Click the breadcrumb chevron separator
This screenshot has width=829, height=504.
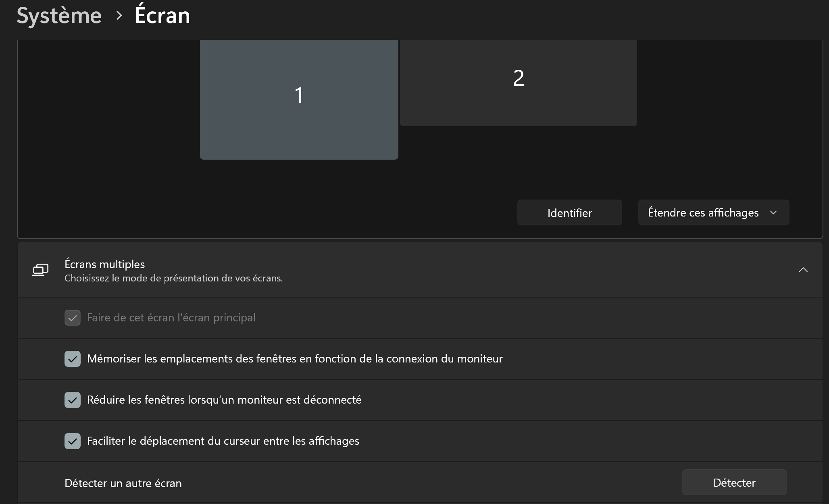119,16
